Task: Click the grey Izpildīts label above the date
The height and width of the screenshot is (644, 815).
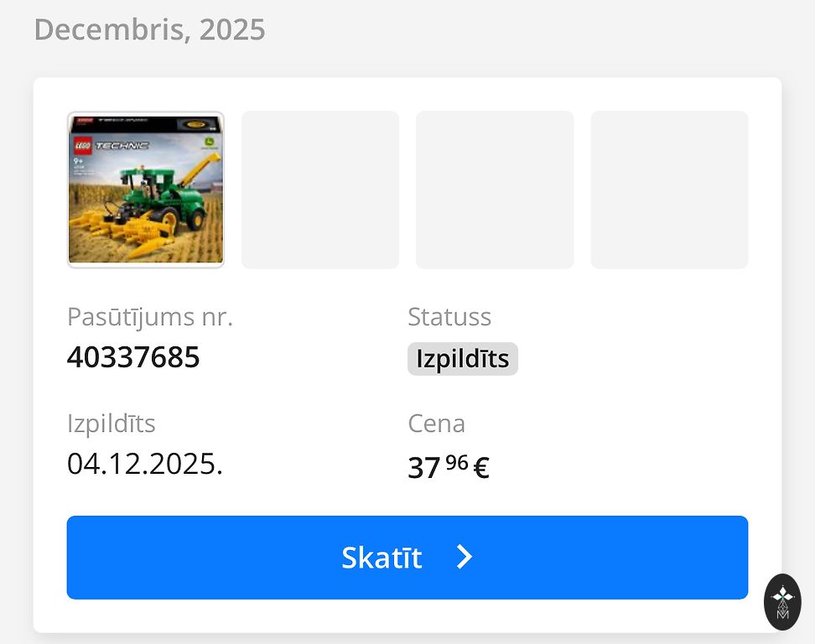Action: (112, 423)
